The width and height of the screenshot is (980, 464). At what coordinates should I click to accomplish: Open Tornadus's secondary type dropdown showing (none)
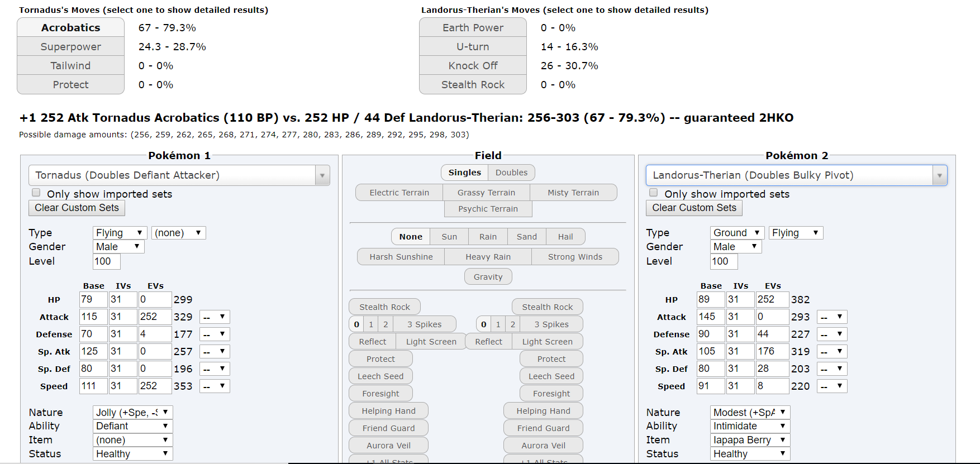coord(179,233)
